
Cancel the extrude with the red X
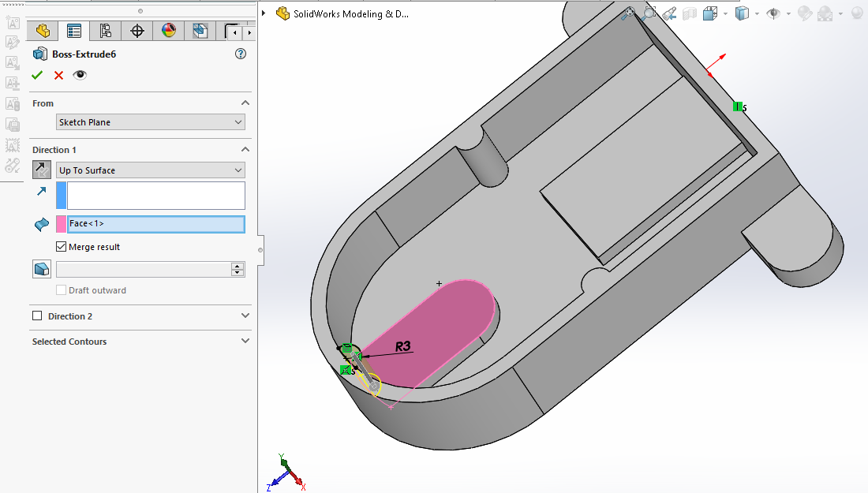[x=58, y=75]
